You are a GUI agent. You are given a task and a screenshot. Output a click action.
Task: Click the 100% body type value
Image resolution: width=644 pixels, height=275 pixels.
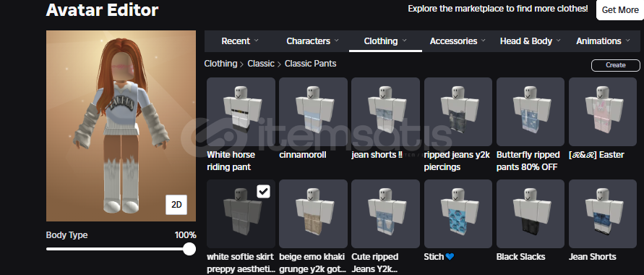[185, 235]
